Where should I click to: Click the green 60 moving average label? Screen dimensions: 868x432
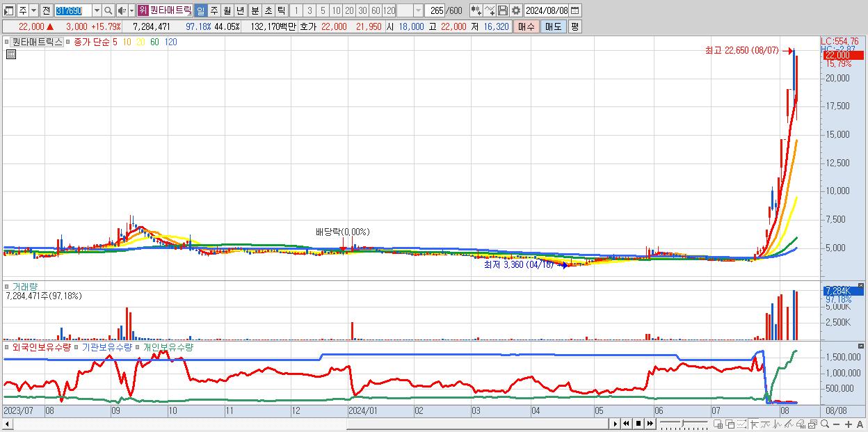coord(154,42)
